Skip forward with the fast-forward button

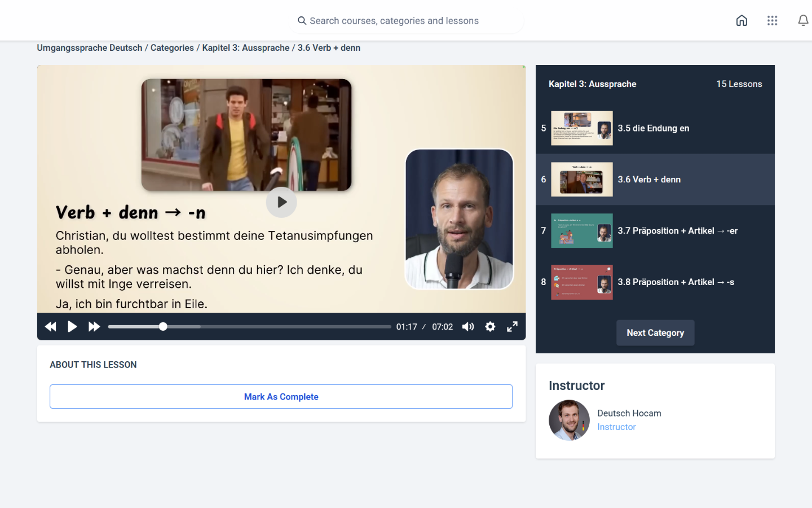coord(94,327)
